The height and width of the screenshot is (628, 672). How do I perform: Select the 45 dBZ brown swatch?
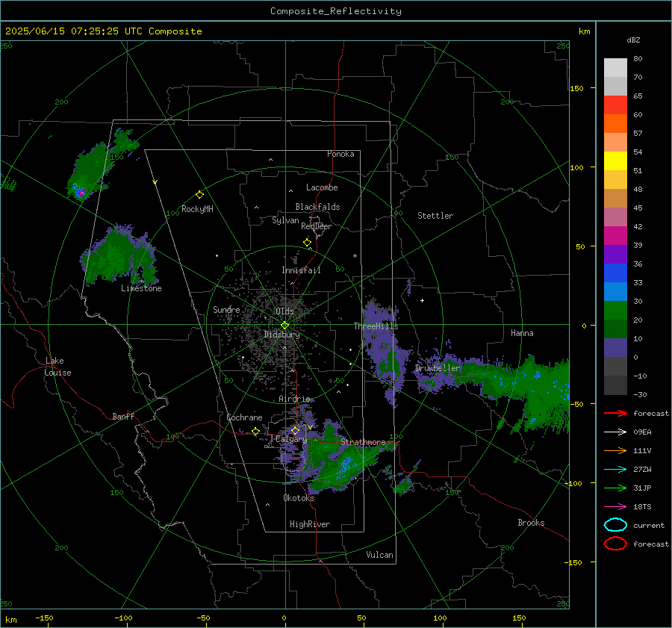click(615, 198)
